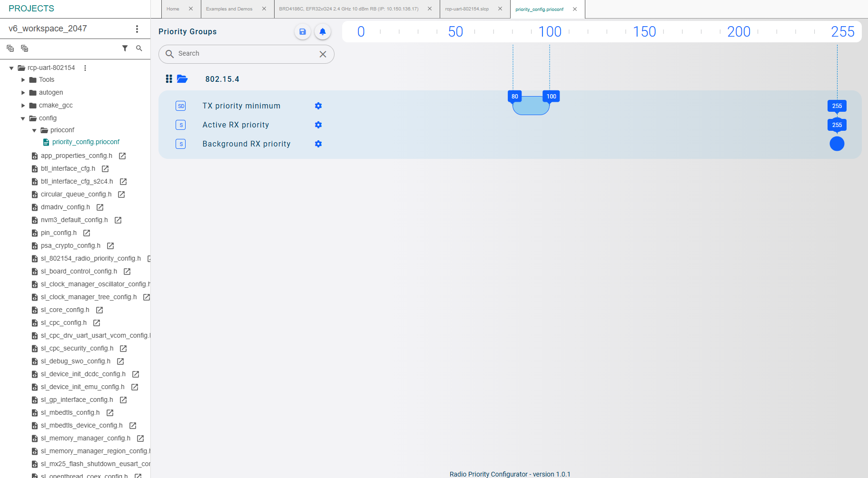This screenshot has width=868, height=478.
Task: Open settings gear for Active RX priority
Action: [x=318, y=125]
